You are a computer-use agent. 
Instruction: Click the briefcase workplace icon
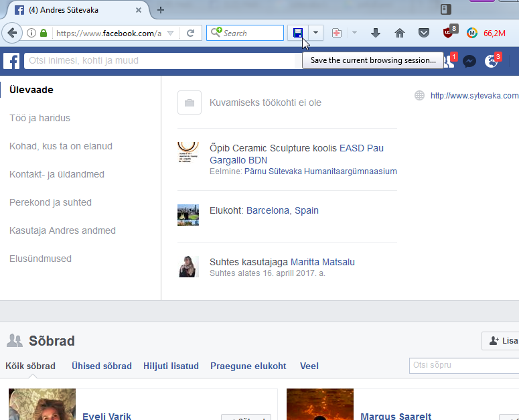pyautogui.click(x=190, y=102)
